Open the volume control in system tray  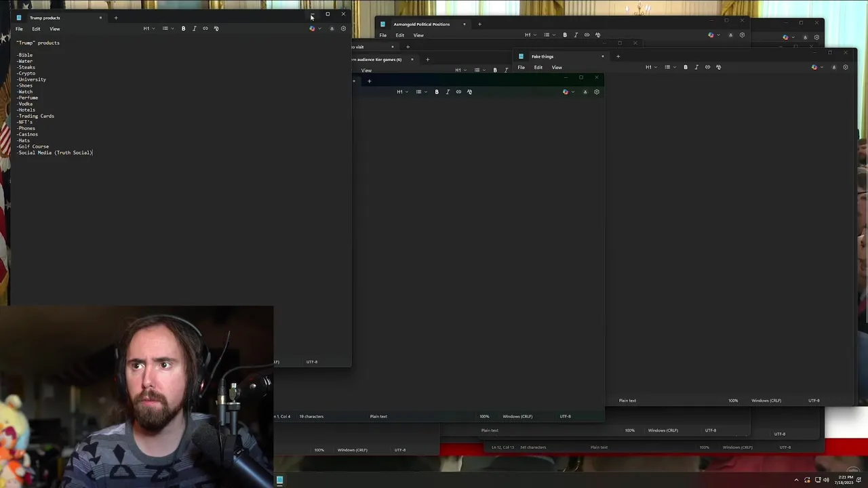coord(826,480)
